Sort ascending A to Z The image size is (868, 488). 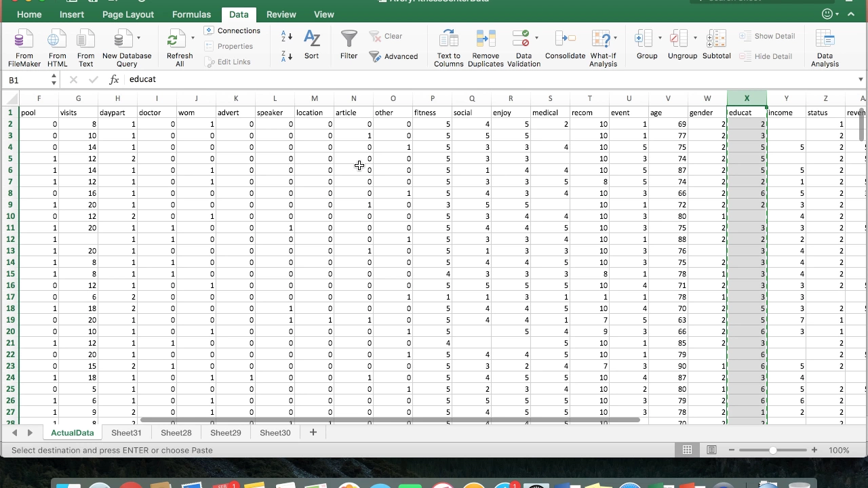point(286,37)
